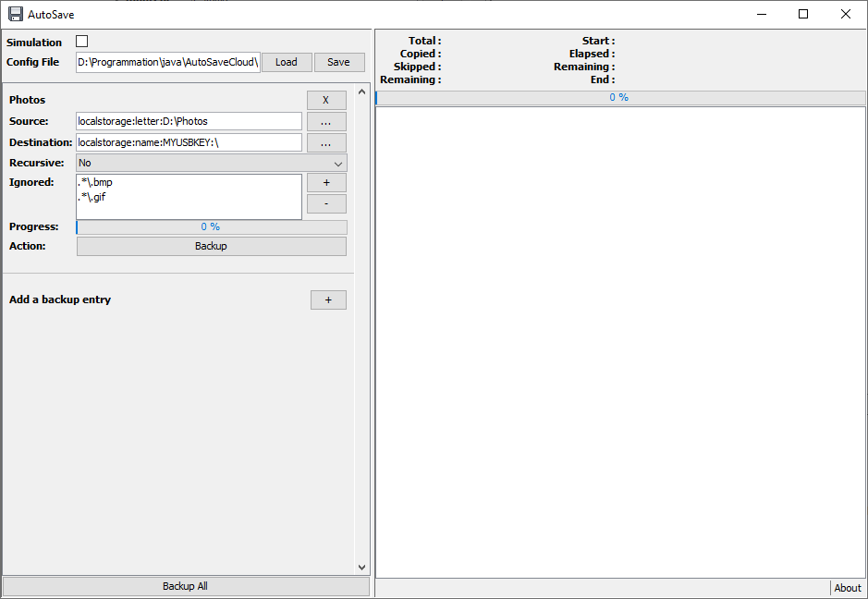The height and width of the screenshot is (599, 868).
Task: Remove Photos entry with the X button
Action: coord(326,100)
